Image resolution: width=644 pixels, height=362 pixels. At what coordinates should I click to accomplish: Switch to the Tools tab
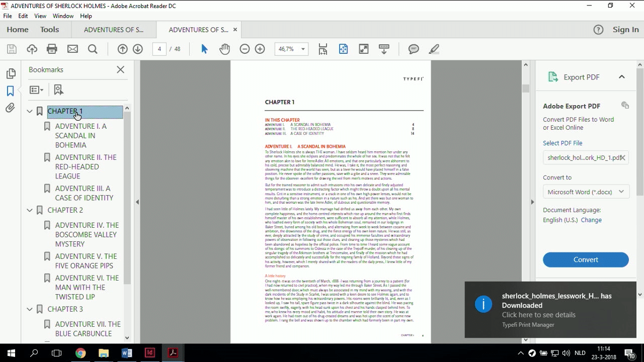point(50,30)
